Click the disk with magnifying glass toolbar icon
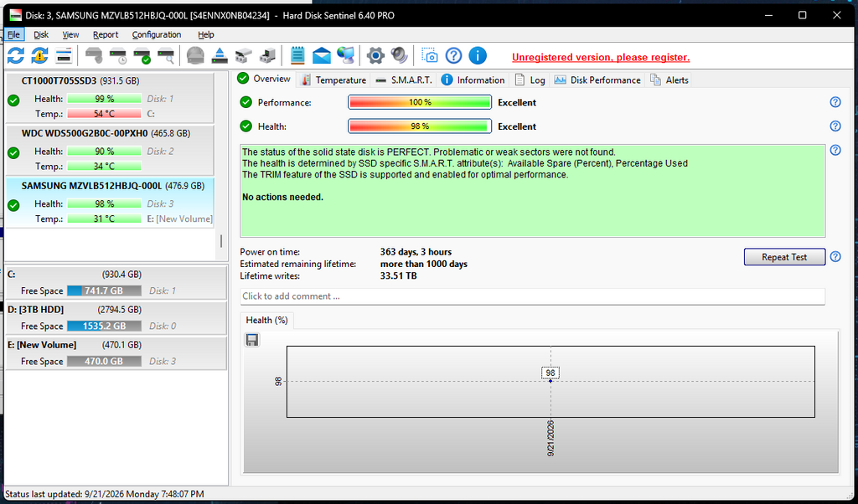Viewport: 858px width, 504px height. coord(166,55)
